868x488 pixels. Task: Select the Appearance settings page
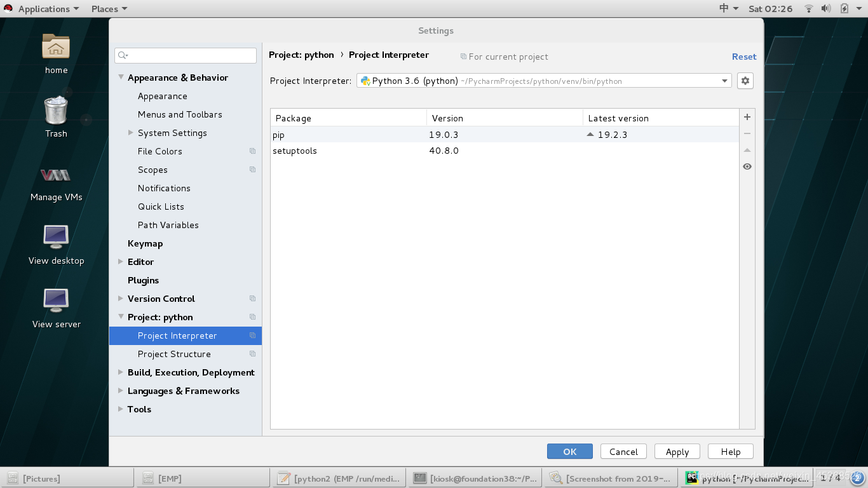(163, 96)
